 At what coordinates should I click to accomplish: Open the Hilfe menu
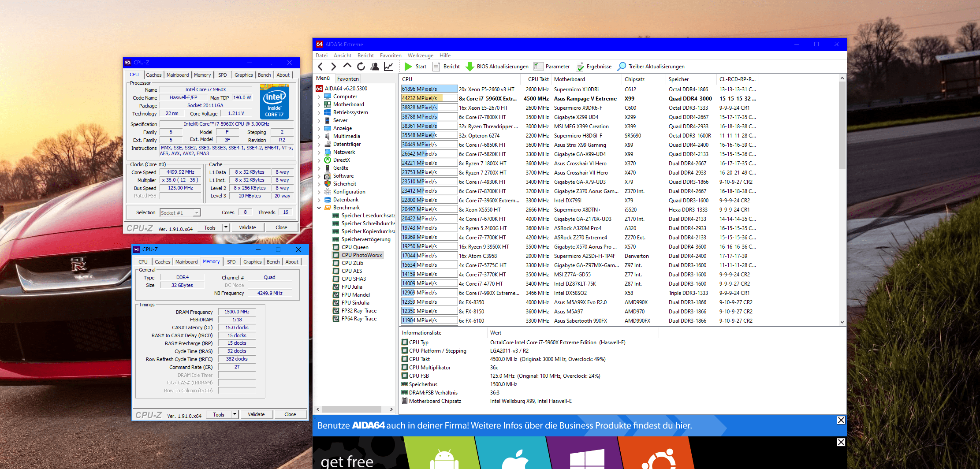pos(445,56)
